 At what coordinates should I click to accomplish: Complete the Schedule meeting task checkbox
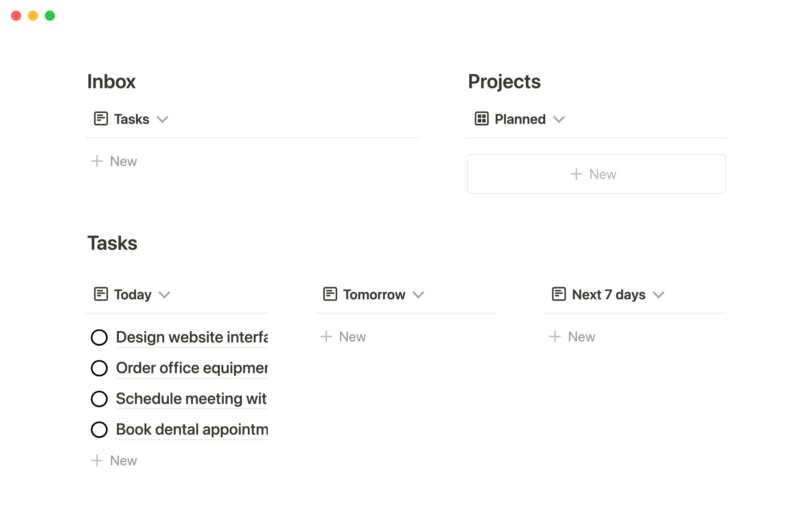point(99,399)
